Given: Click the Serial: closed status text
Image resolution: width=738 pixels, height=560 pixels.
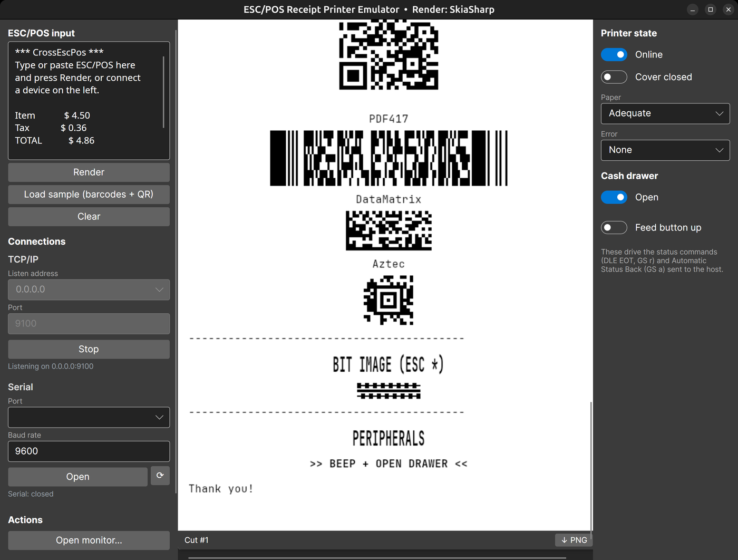Looking at the screenshot, I should pos(31,494).
